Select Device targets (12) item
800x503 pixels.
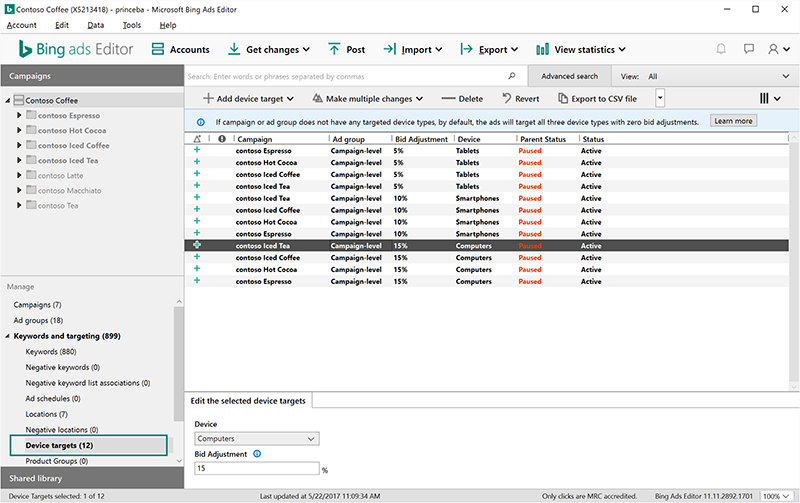pyautogui.click(x=89, y=445)
